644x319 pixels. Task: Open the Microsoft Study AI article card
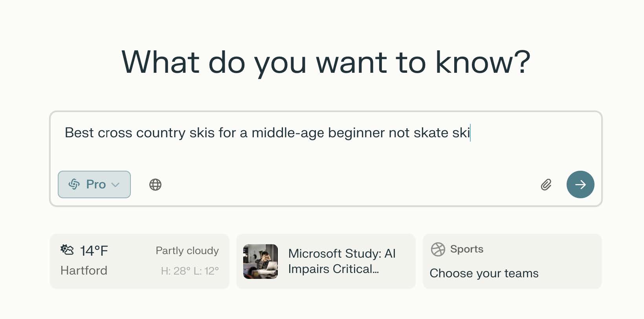point(325,261)
